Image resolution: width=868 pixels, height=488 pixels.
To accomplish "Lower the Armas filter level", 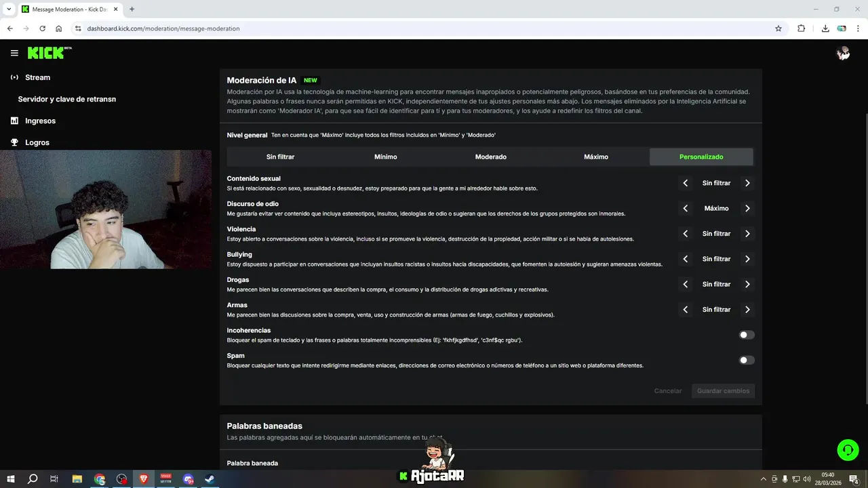I will point(686,309).
